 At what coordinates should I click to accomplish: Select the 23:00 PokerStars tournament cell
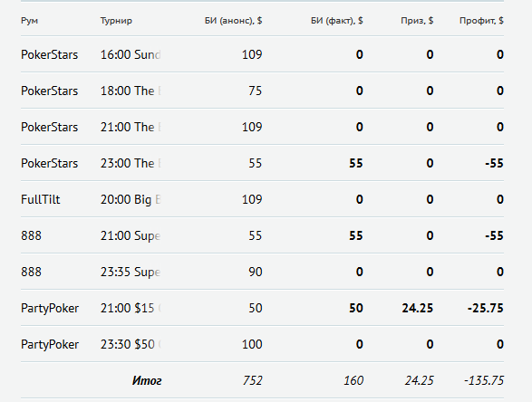click(x=131, y=163)
